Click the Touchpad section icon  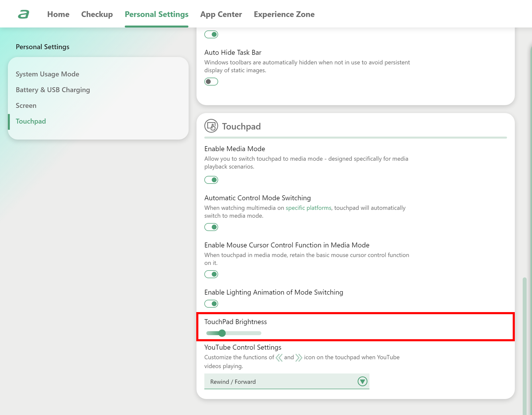[211, 126]
